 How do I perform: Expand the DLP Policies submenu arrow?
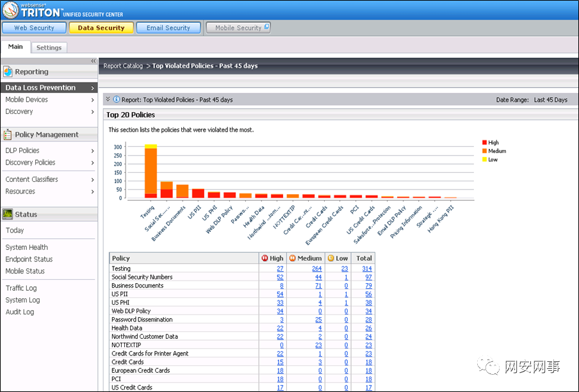[92, 151]
